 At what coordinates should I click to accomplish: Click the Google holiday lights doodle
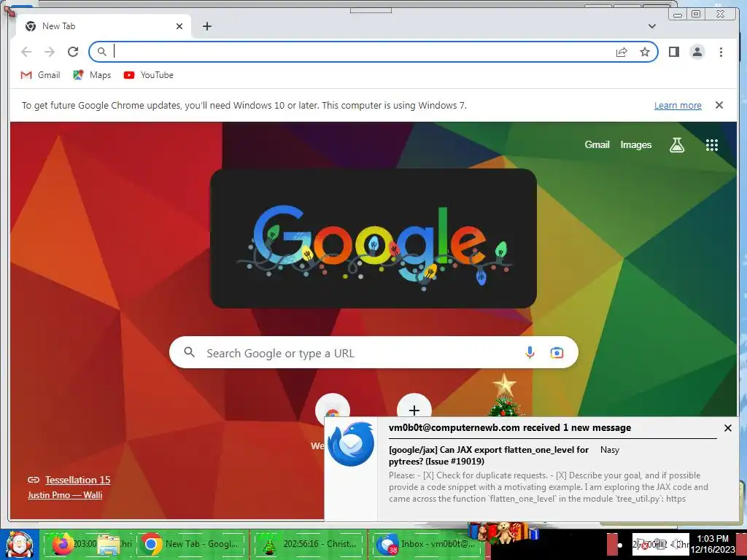click(373, 238)
